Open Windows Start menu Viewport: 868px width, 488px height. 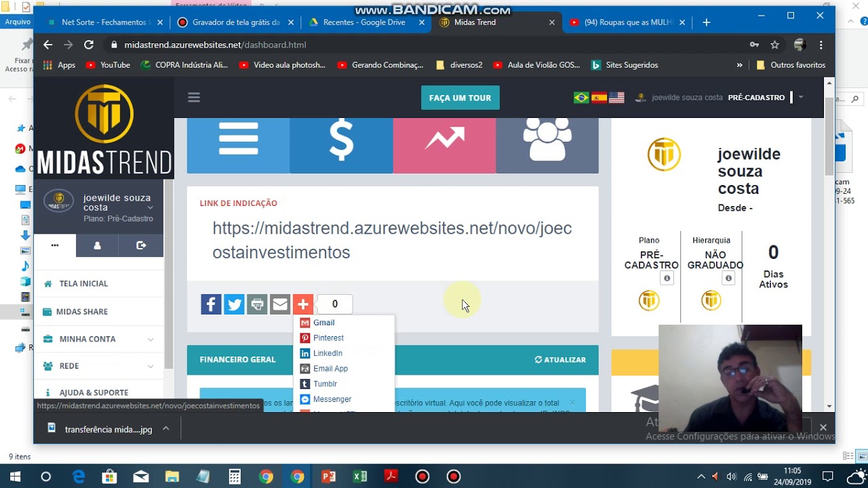pos(14,477)
